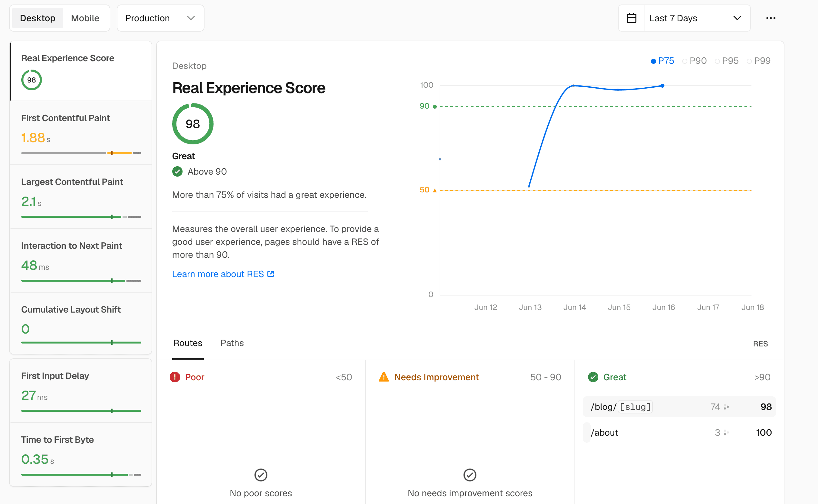Click the data points icon beside 3

(726, 433)
